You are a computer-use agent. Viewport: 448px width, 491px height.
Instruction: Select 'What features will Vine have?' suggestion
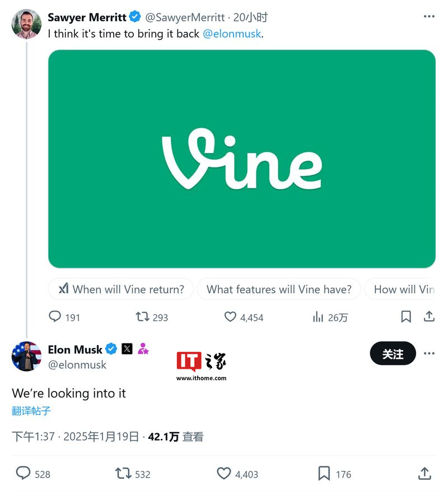(x=279, y=289)
